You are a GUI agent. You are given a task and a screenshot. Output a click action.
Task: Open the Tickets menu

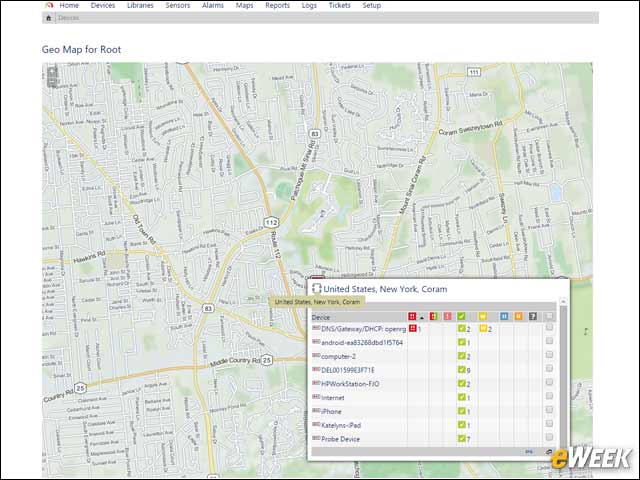(340, 5)
